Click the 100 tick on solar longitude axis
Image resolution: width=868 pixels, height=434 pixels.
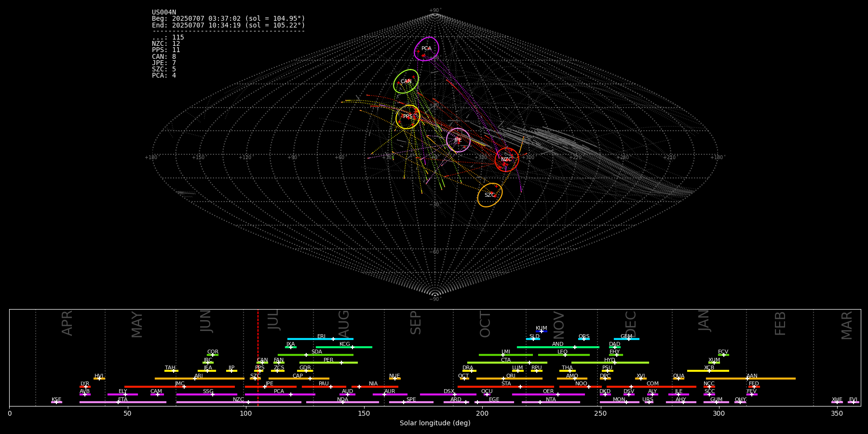(x=246, y=413)
